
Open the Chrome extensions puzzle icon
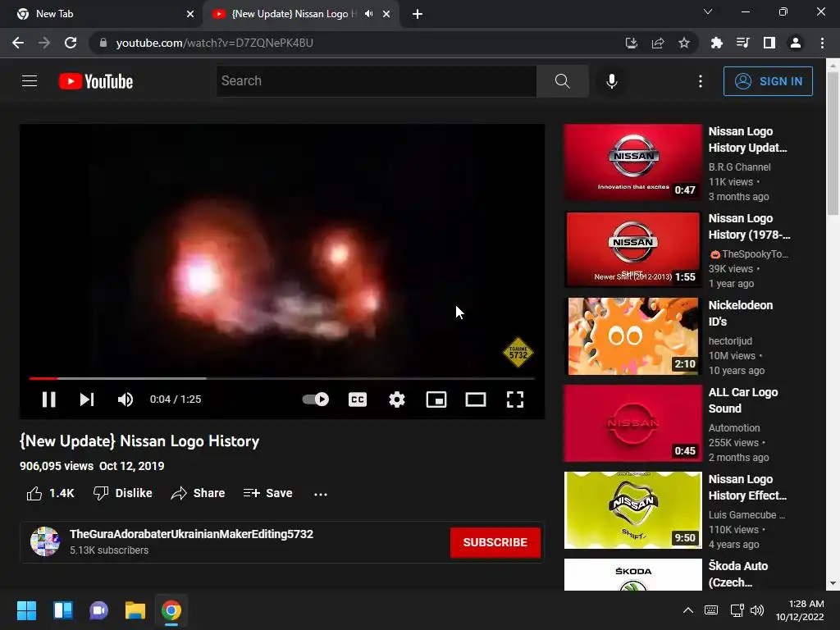pos(716,43)
